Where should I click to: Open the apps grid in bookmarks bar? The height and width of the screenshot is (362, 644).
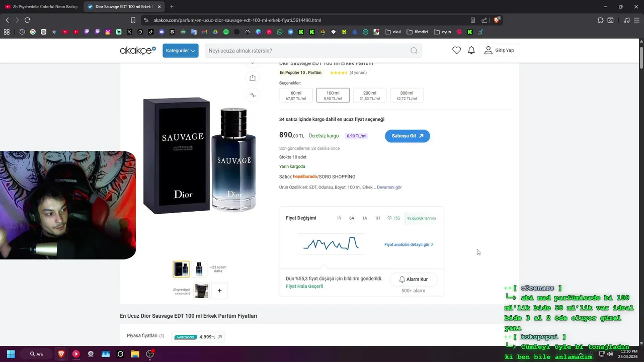click(x=7, y=32)
